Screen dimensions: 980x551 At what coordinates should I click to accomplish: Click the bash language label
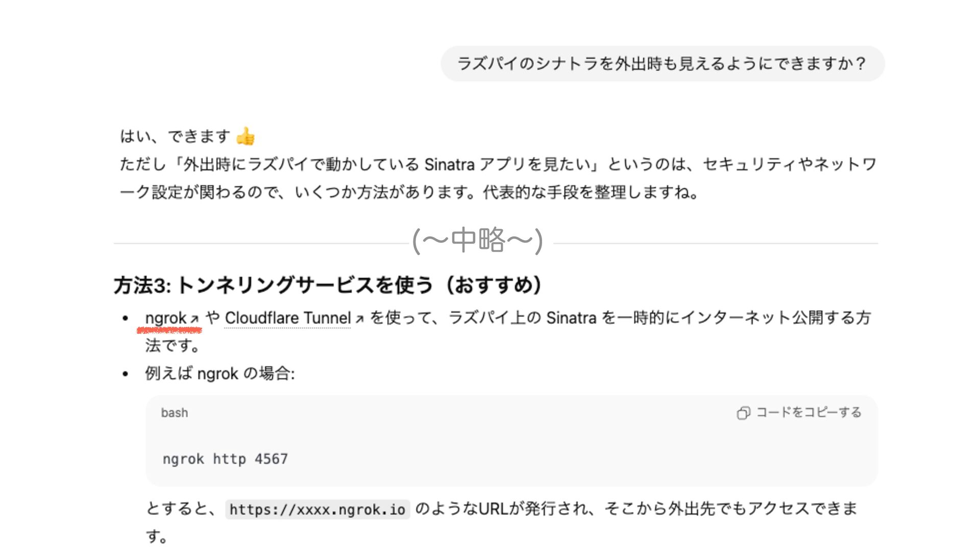click(175, 413)
